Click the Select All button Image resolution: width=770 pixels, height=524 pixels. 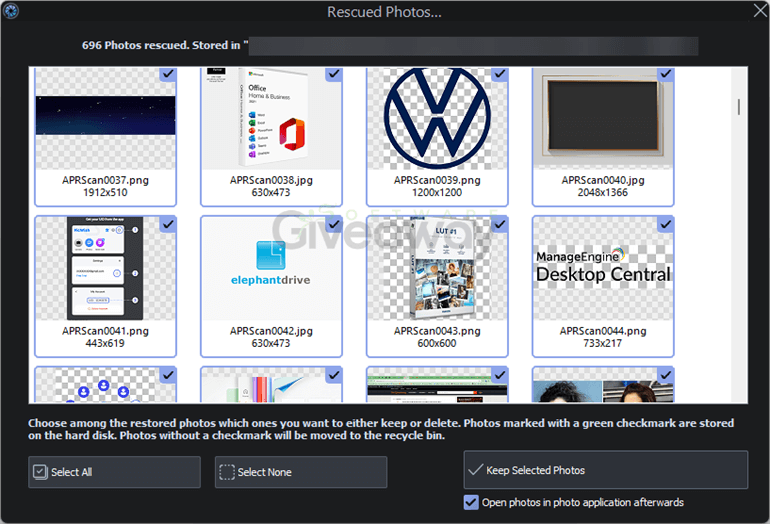pyautogui.click(x=114, y=472)
